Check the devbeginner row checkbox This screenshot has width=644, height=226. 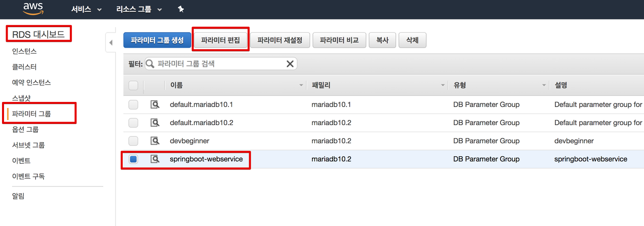coord(133,141)
